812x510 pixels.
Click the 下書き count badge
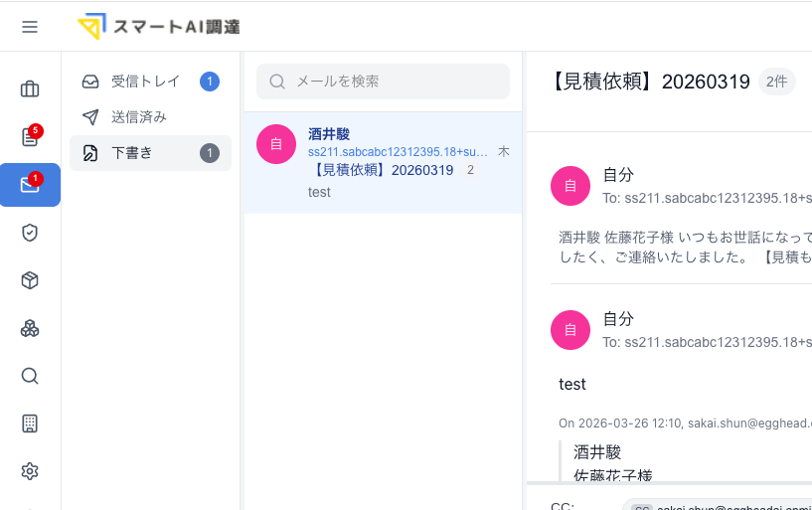point(210,153)
